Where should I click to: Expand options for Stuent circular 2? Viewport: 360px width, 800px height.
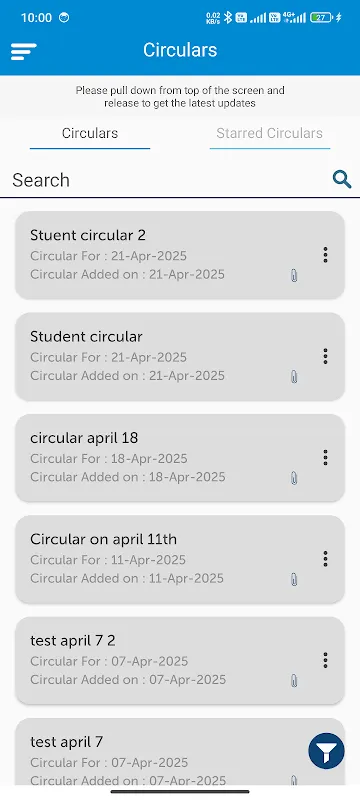(x=325, y=255)
